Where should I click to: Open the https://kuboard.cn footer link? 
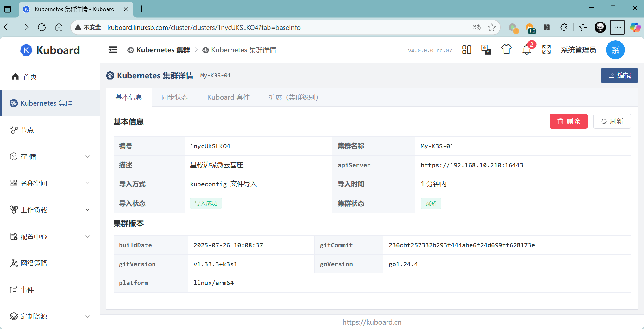click(372, 322)
